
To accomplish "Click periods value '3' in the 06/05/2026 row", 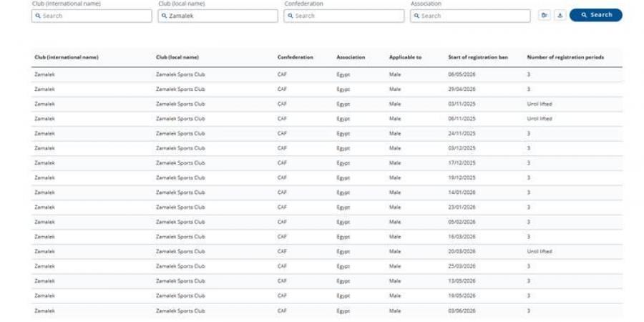I will (529, 74).
